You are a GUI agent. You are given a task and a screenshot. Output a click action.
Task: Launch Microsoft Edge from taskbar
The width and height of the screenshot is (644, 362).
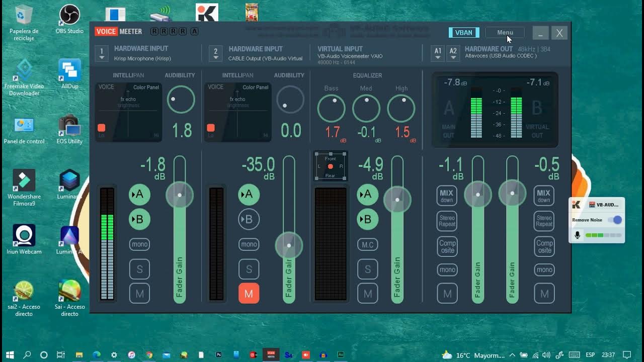pos(96,354)
